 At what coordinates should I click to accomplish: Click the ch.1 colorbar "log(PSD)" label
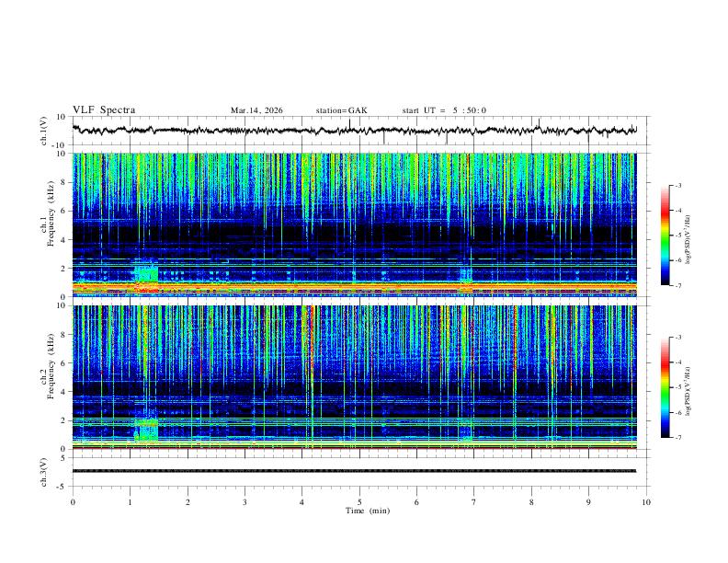(688, 239)
